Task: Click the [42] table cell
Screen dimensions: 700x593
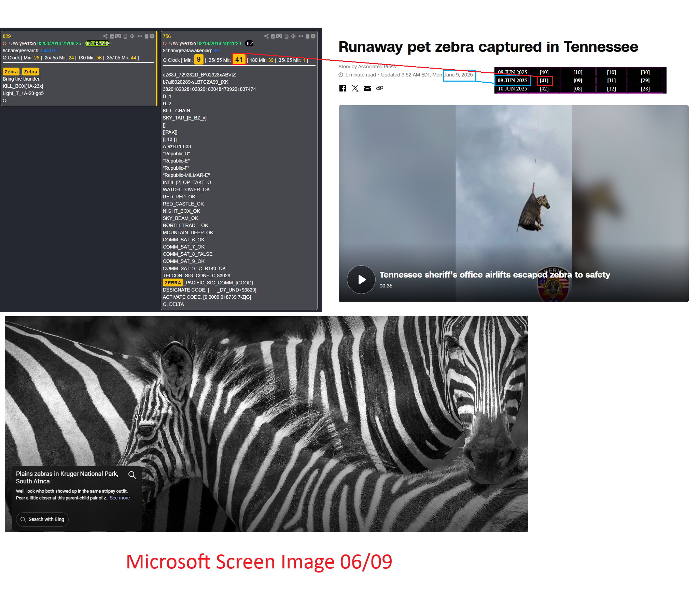Action: click(544, 89)
